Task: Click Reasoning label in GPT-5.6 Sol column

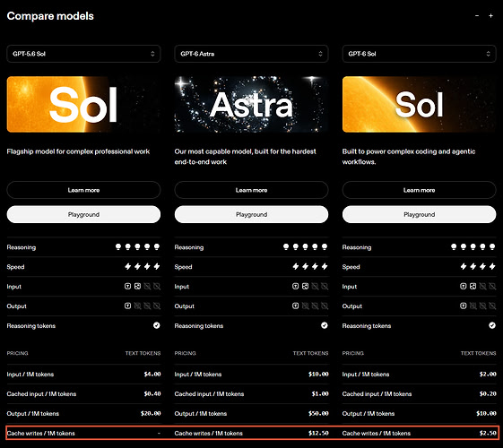Action: point(22,247)
